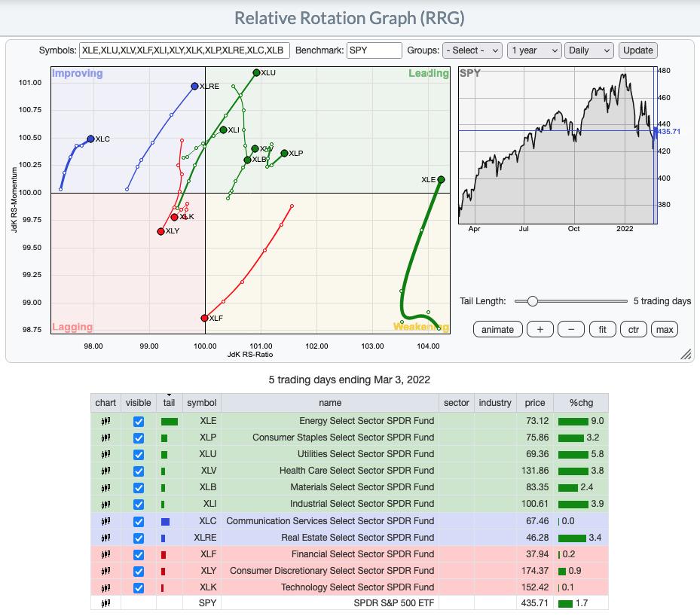Click the ctr button
The width and height of the screenshot is (700, 616).
634,330
